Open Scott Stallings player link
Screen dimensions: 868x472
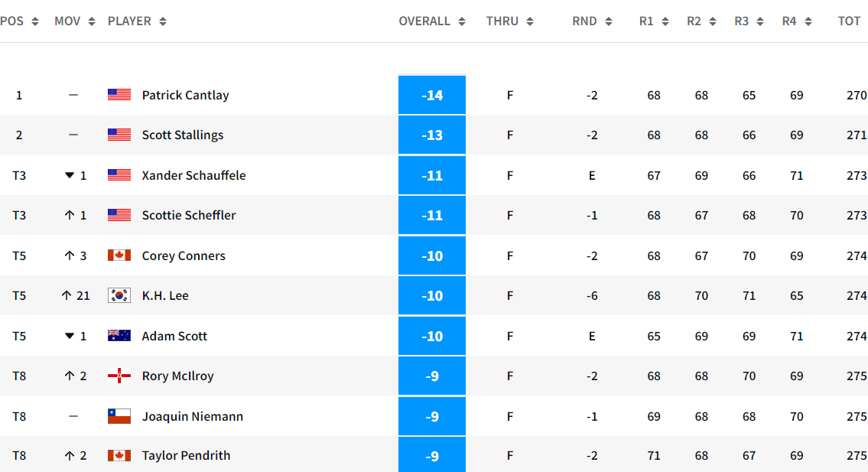point(183,135)
